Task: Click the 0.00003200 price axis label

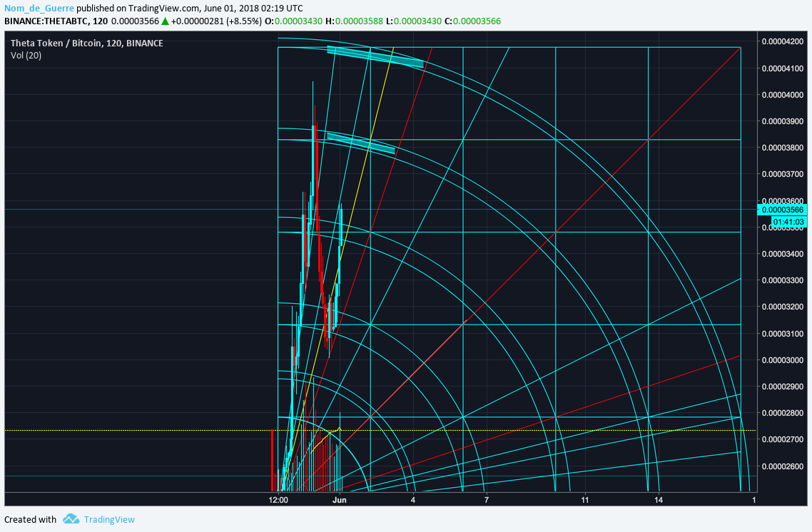Action: pos(783,307)
